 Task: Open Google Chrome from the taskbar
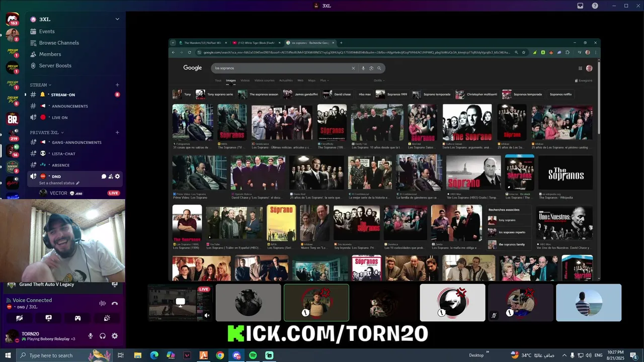[x=220, y=355]
